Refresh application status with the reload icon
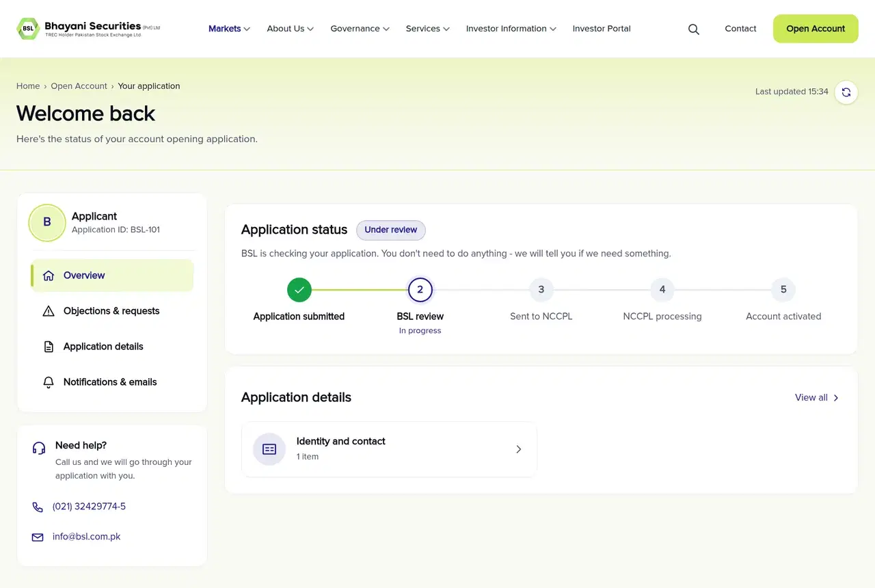 point(846,92)
